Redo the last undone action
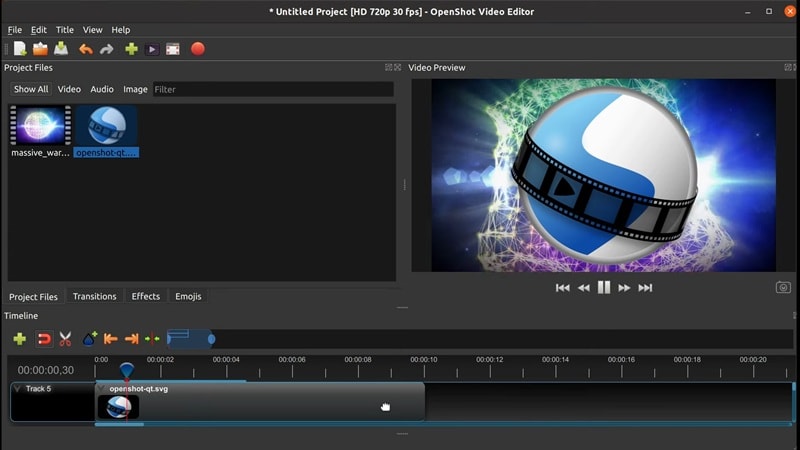 pos(107,49)
